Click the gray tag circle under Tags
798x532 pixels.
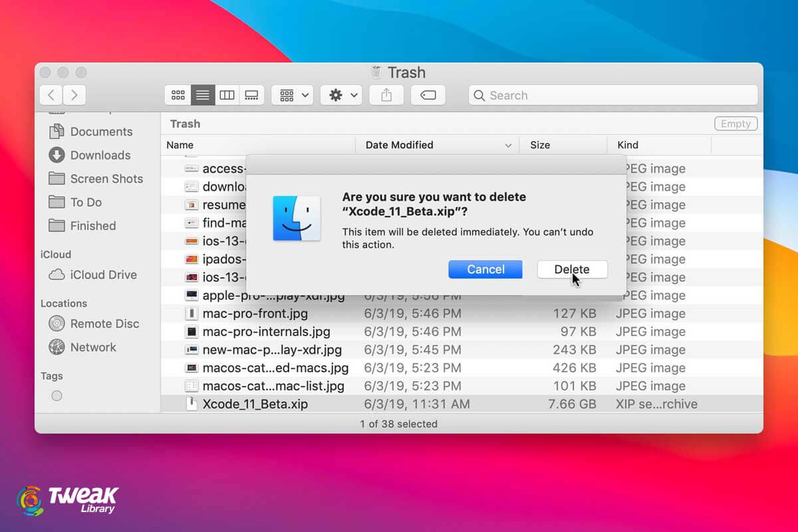click(57, 396)
